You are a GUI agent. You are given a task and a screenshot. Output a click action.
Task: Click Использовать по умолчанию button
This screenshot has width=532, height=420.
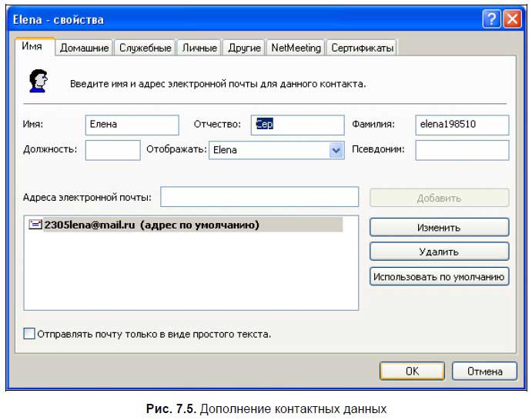pyautogui.click(x=439, y=276)
